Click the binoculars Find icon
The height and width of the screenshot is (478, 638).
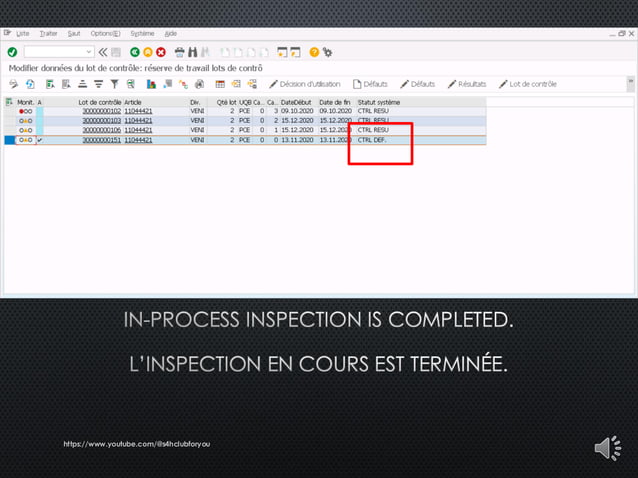click(x=192, y=52)
